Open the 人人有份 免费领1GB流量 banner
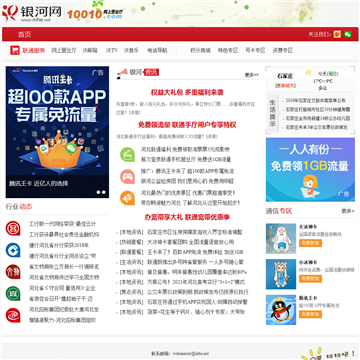The width and height of the screenshot is (360, 360). (x=310, y=170)
